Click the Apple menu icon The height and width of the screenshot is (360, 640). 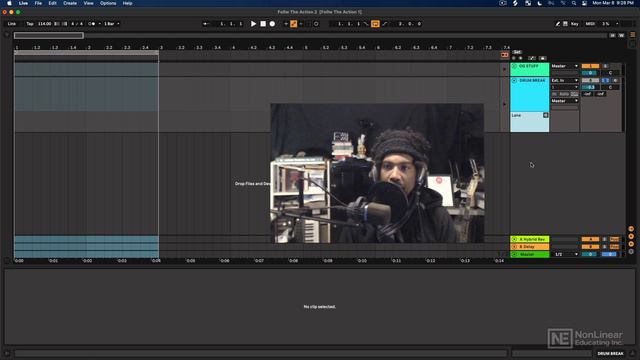tap(9, 3)
